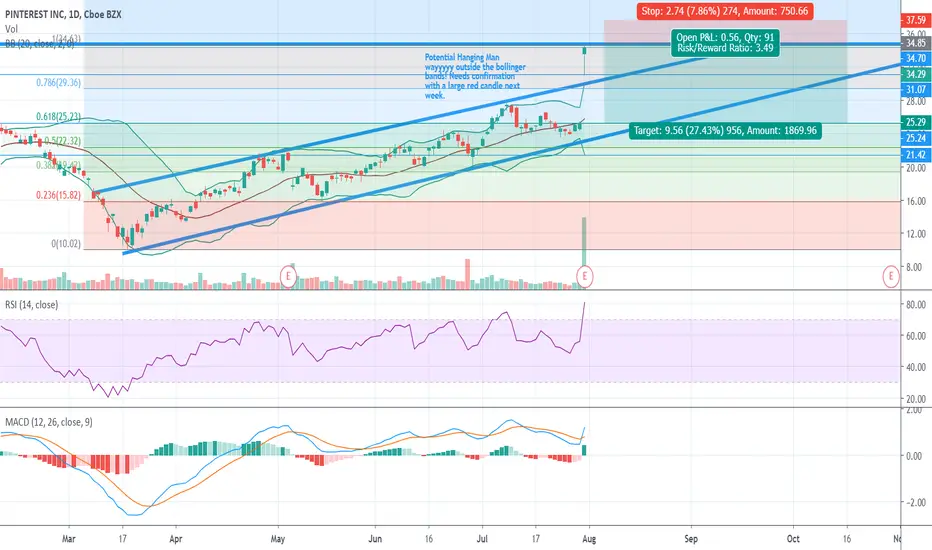Click the Mar label on time axis
This screenshot has height=550, width=932.
coord(69,539)
